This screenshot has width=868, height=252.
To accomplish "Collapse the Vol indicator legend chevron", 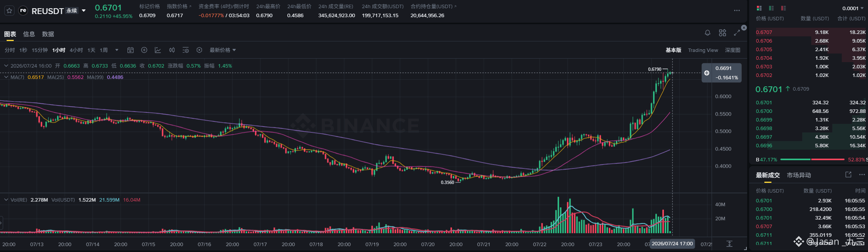I will 6,200.
